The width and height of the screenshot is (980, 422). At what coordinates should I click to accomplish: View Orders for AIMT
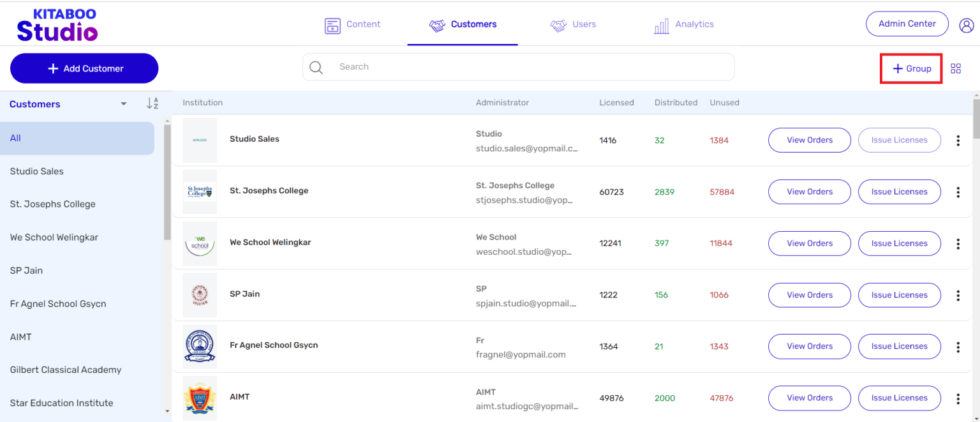[810, 398]
